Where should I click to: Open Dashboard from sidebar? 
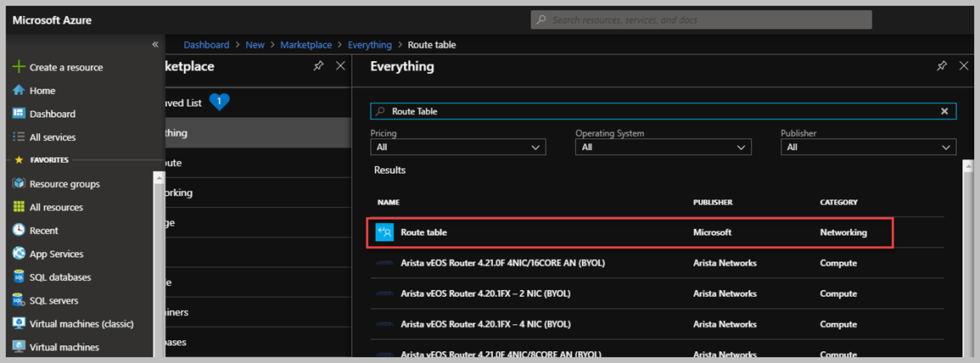coord(53,114)
